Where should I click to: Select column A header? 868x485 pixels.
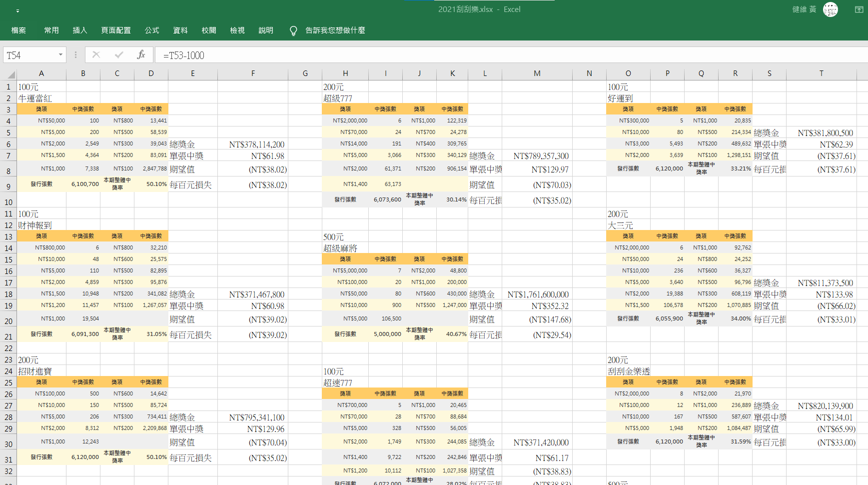(41, 73)
